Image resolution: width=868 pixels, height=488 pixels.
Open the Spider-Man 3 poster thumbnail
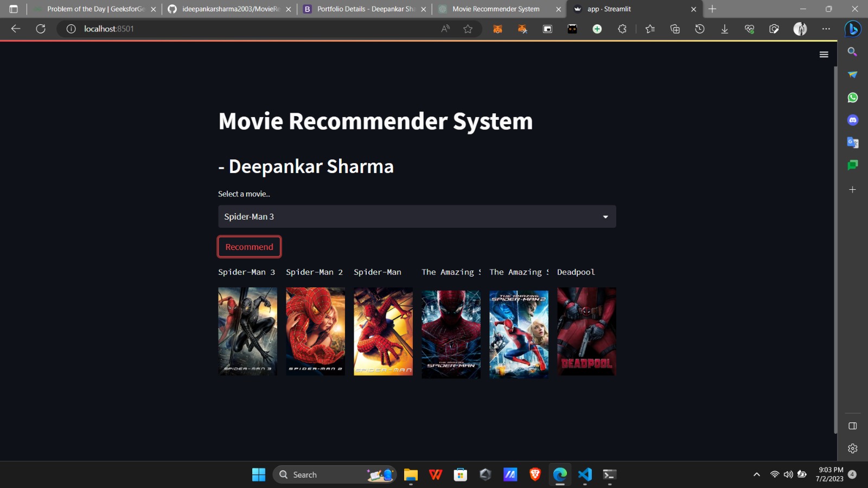(x=247, y=331)
